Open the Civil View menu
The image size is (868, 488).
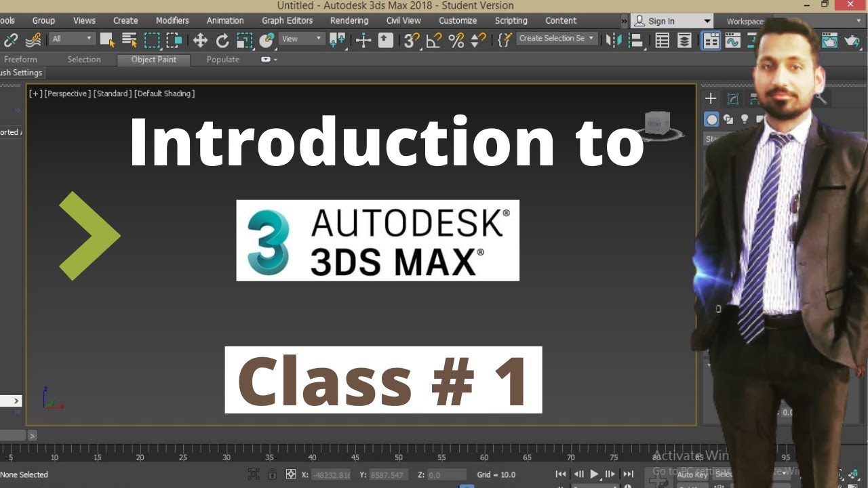(x=403, y=20)
